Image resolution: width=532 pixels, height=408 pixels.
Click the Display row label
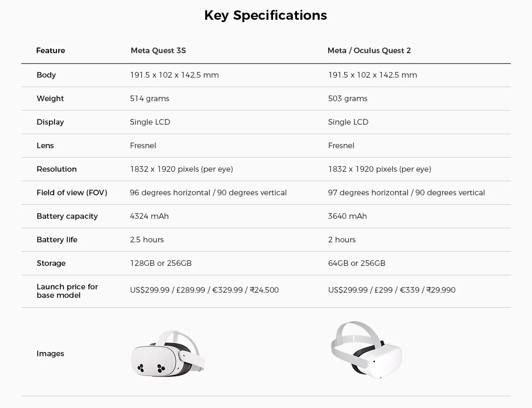[x=50, y=122]
